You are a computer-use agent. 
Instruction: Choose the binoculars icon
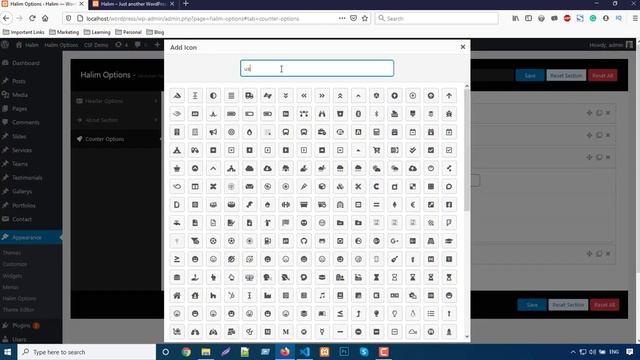322,114
